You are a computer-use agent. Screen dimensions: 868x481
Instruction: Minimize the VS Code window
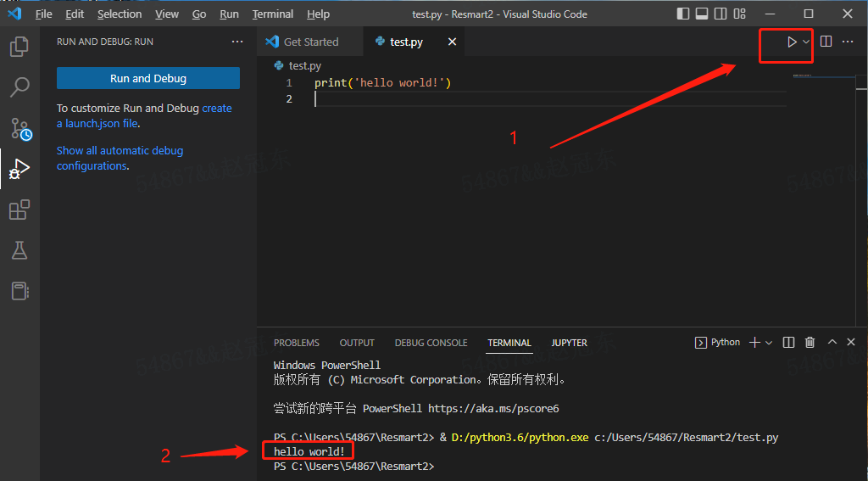pos(771,14)
